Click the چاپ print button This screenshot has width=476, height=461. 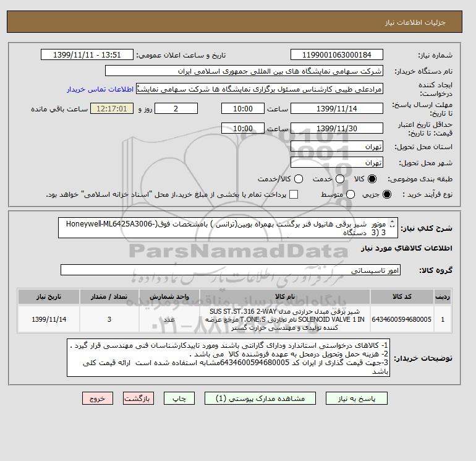coord(179,399)
